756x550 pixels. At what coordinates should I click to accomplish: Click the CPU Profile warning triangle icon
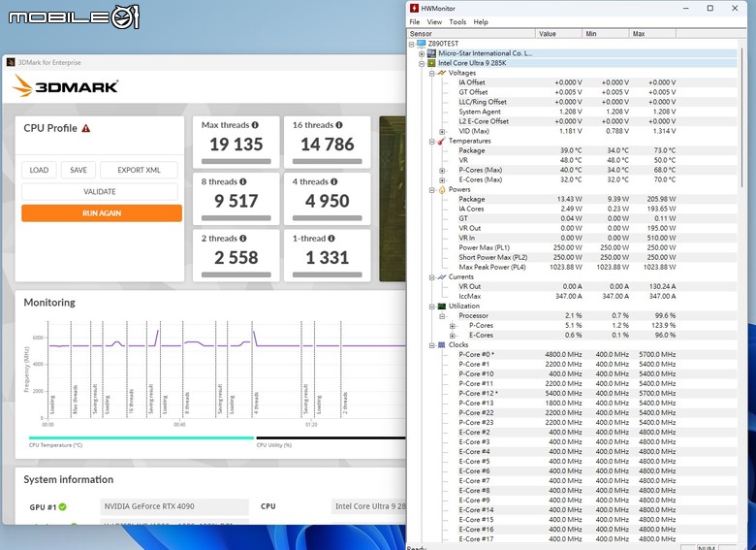tap(86, 128)
